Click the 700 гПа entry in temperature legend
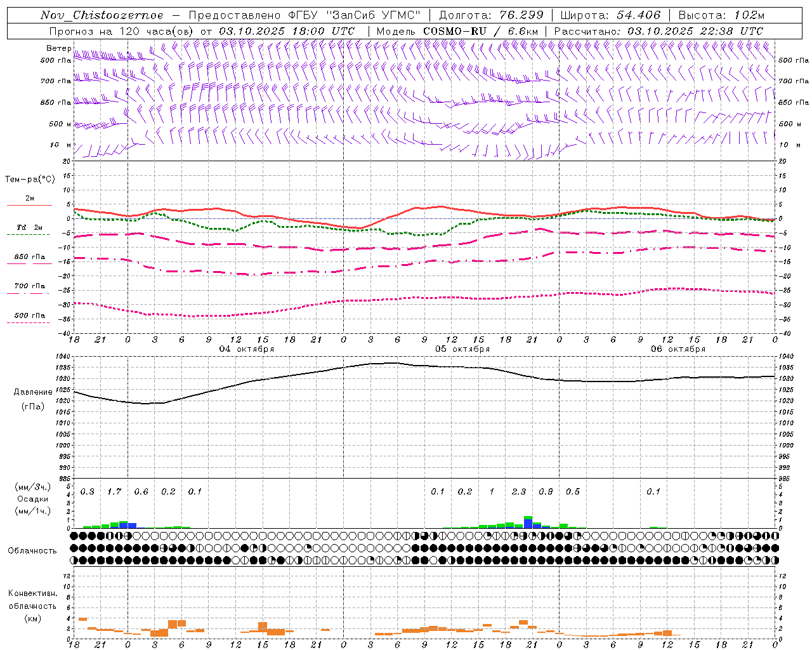This screenshot has width=812, height=650. (30, 286)
